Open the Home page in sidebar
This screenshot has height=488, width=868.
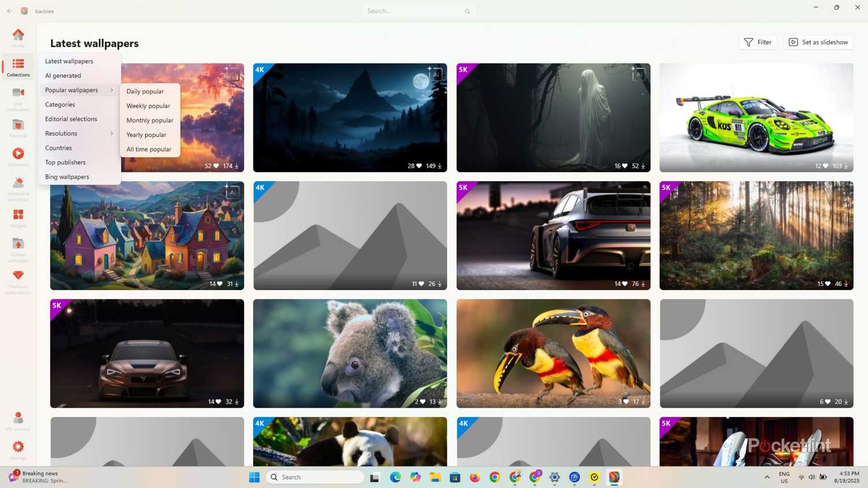click(18, 37)
